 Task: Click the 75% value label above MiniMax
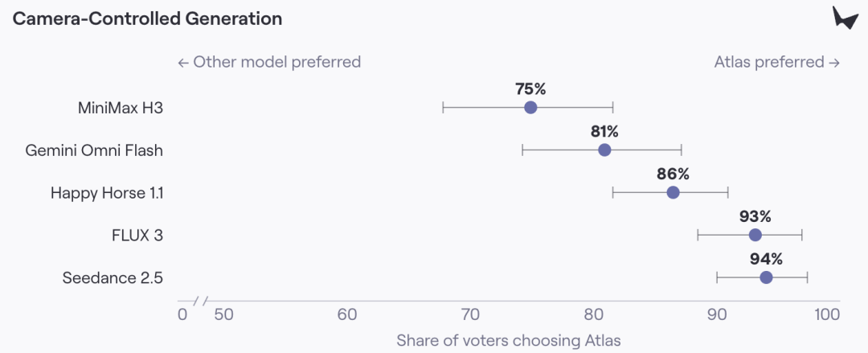[x=530, y=88]
